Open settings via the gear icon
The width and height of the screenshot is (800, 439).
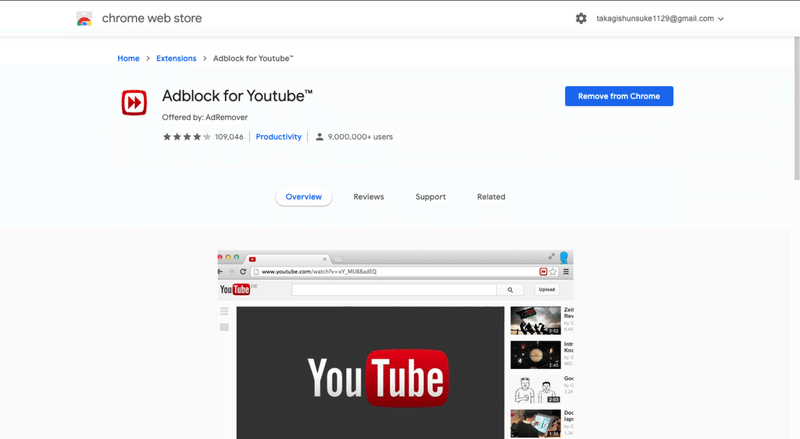click(581, 18)
